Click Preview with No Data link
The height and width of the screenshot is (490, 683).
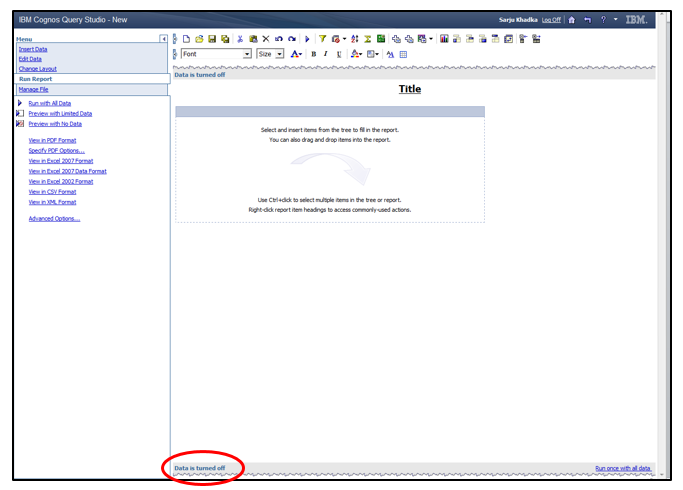coord(55,124)
